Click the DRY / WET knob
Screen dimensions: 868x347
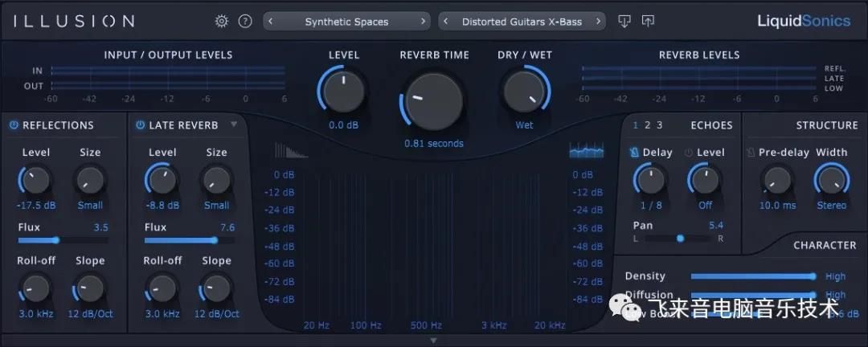point(524,92)
